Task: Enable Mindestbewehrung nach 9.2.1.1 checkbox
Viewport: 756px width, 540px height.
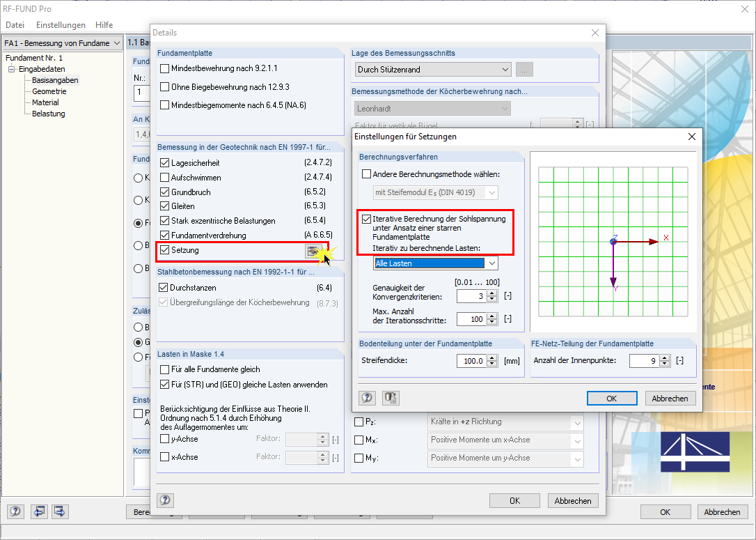Action: click(x=165, y=68)
